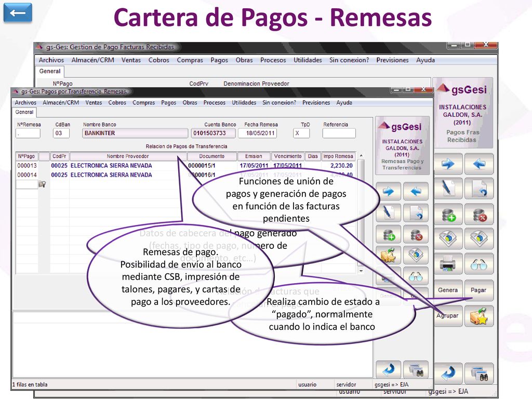Screen dimensions: 532x399
Task: Go to next record in Facturas Recibidas window
Action: pyautogui.click(x=448, y=164)
